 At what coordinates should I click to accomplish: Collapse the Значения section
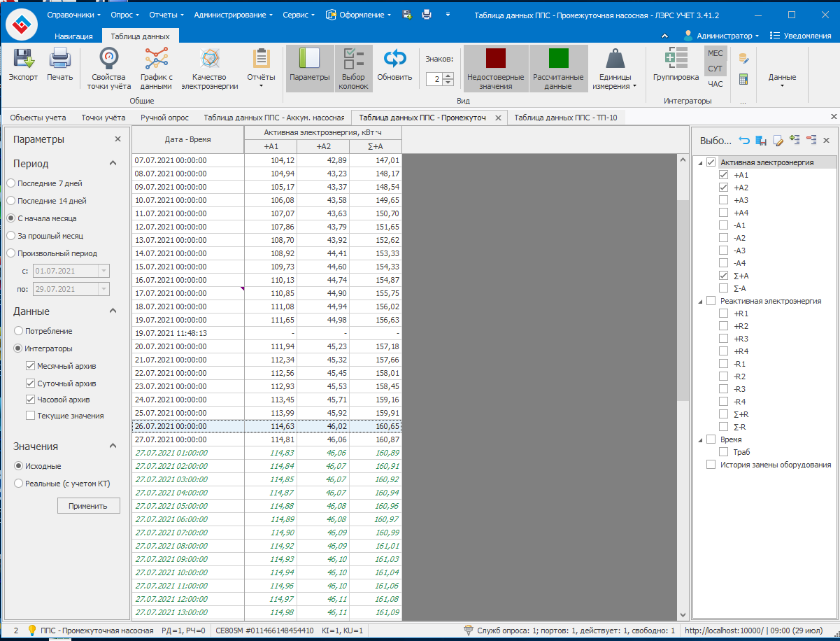coord(113,446)
